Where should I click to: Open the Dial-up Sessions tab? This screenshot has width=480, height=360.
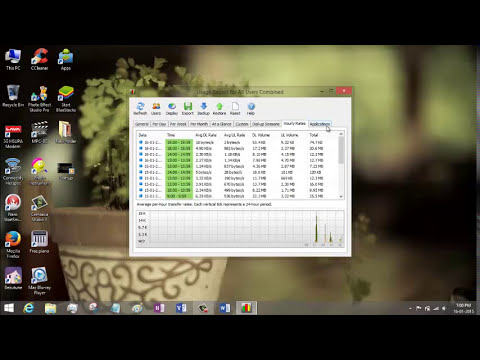pyautogui.click(x=266, y=124)
